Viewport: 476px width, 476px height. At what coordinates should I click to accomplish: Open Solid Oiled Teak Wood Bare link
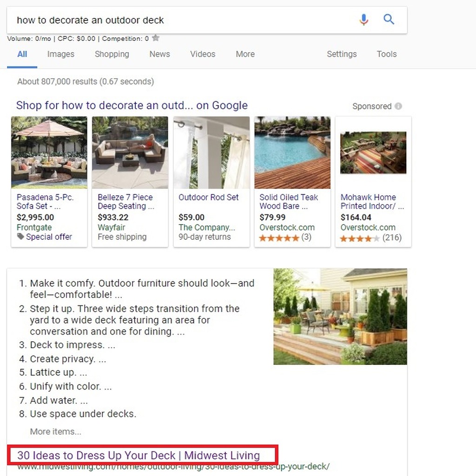click(x=289, y=202)
